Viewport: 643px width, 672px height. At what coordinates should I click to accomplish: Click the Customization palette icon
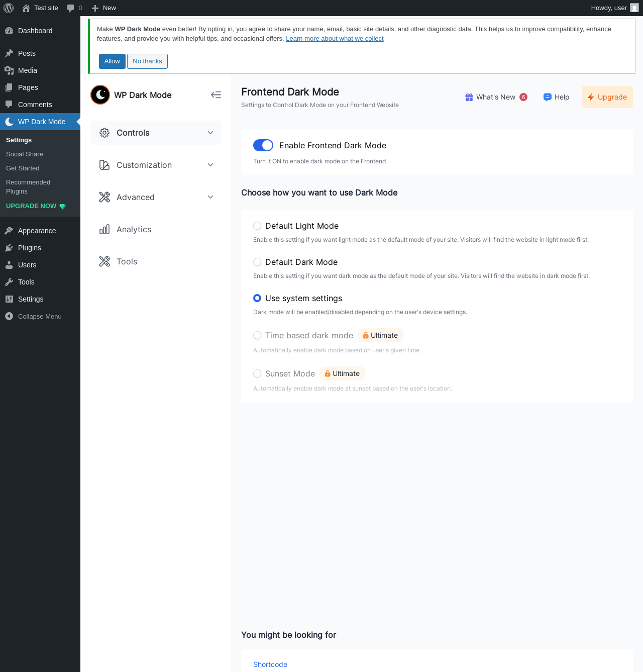tap(104, 165)
